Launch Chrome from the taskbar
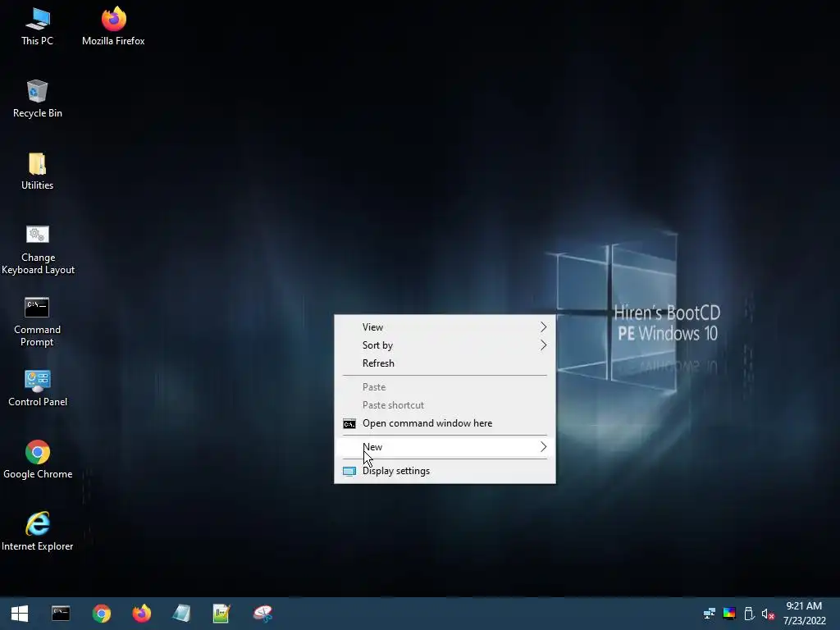This screenshot has height=630, width=840. (101, 614)
